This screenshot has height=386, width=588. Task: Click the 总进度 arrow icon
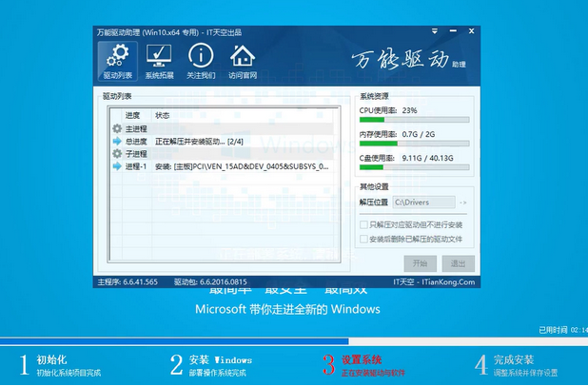pyautogui.click(x=117, y=142)
